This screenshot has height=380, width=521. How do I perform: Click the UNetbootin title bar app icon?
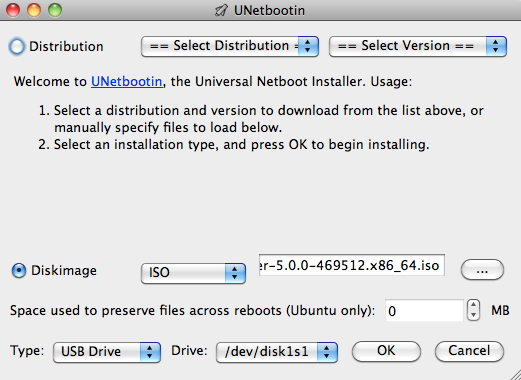221,10
